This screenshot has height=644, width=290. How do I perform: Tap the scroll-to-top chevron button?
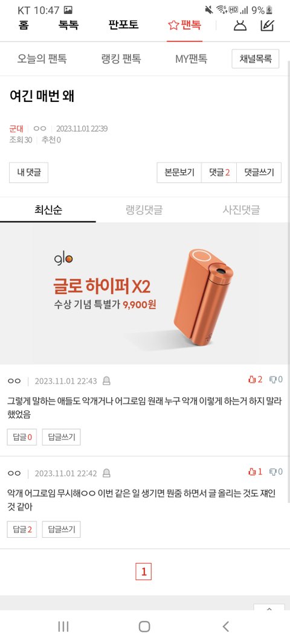pos(269,607)
